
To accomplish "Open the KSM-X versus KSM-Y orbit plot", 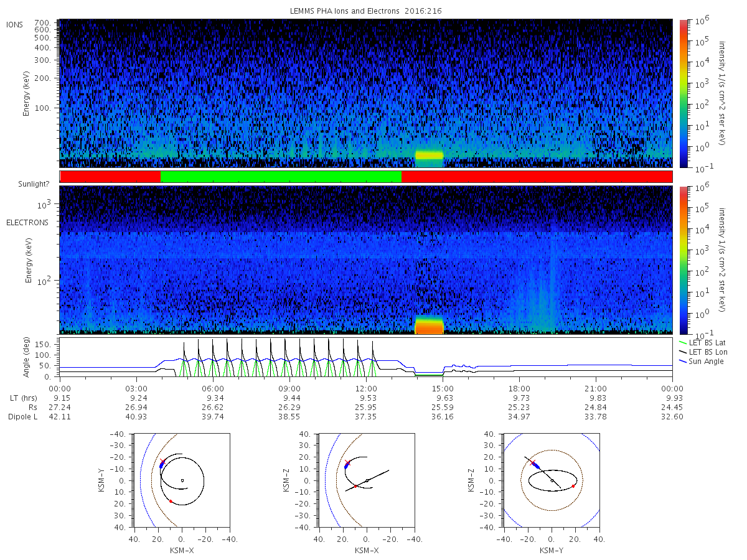I will 182,480.
